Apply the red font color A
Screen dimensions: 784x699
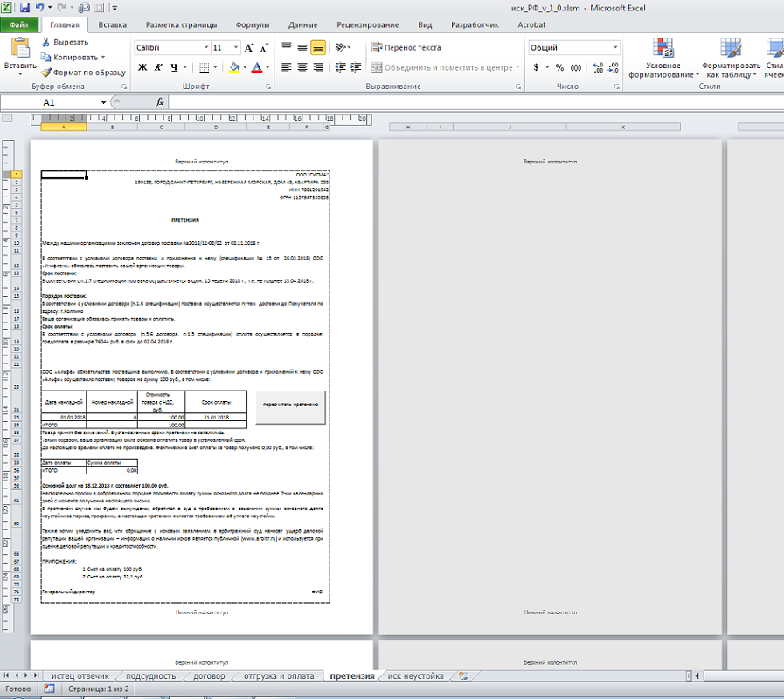256,67
